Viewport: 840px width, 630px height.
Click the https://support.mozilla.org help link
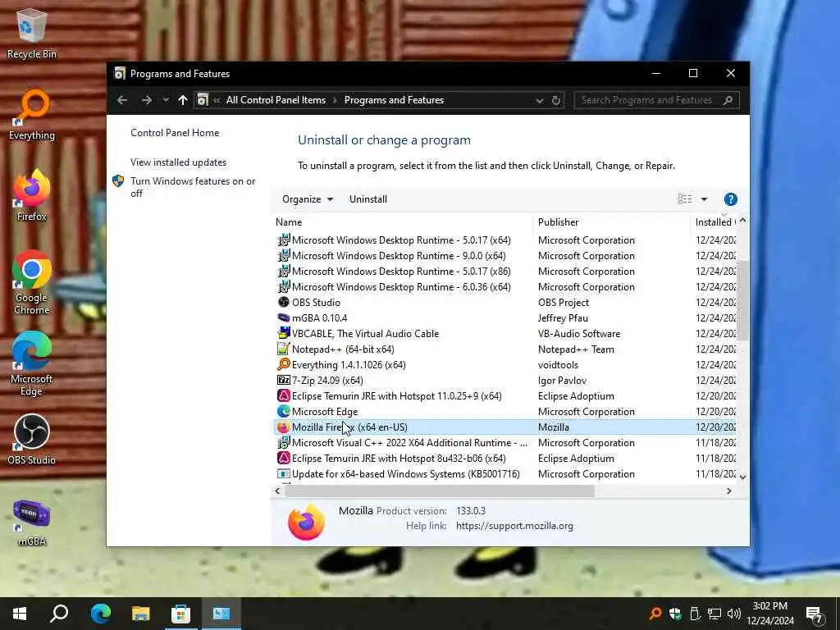(514, 526)
